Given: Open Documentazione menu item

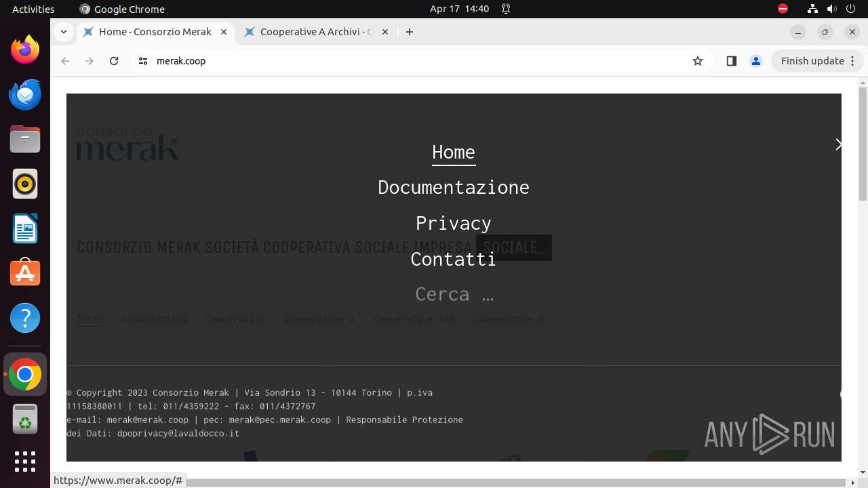Looking at the screenshot, I should pyautogui.click(x=454, y=187).
